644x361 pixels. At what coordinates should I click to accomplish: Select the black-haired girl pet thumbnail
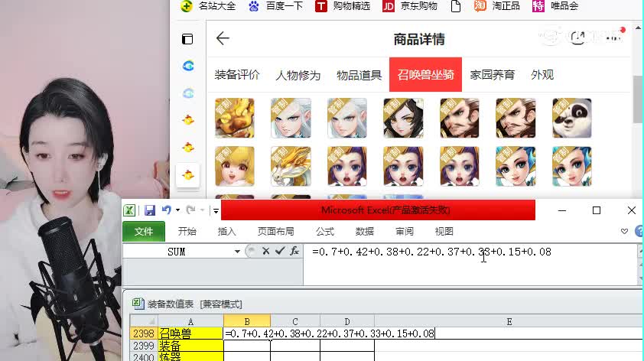tap(403, 118)
